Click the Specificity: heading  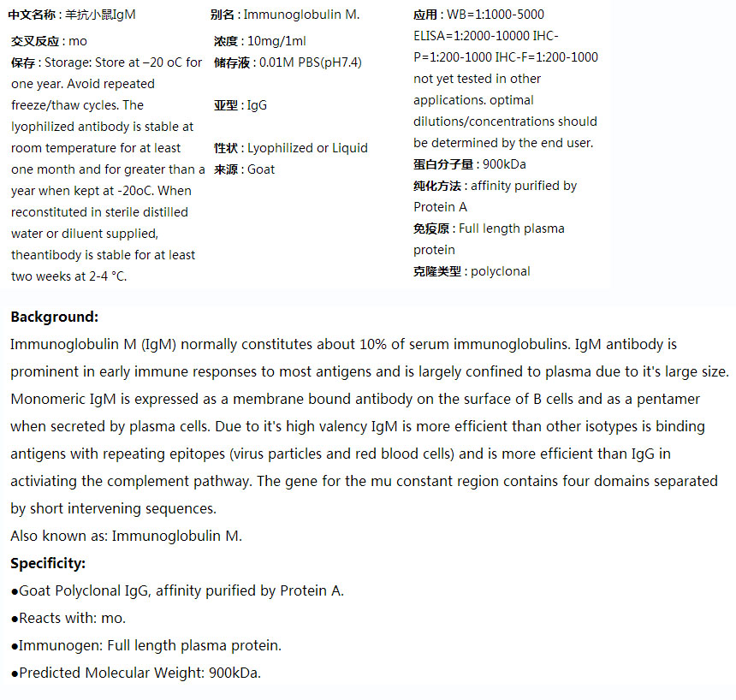click(x=48, y=563)
